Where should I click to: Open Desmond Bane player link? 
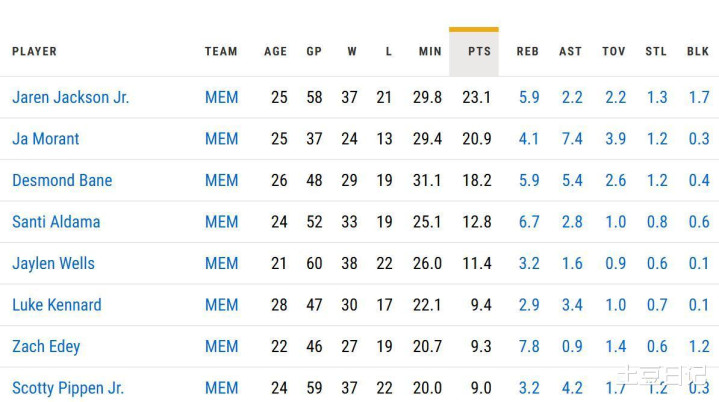tap(62, 180)
